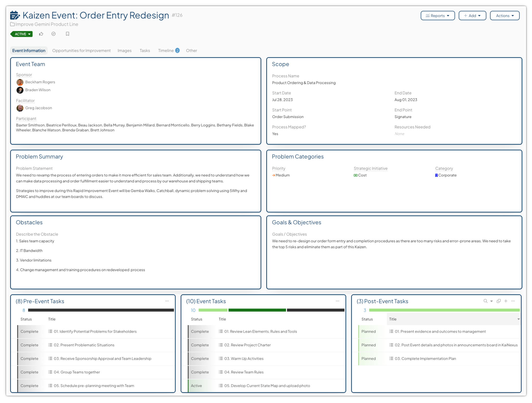Click the copy icon in Post-Event Tasks
The width and height of the screenshot is (532, 403).
(x=498, y=301)
